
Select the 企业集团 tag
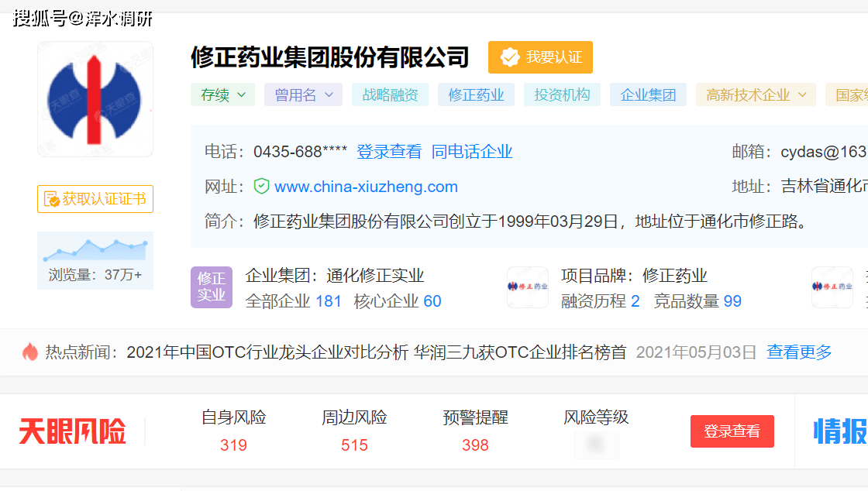648,94
